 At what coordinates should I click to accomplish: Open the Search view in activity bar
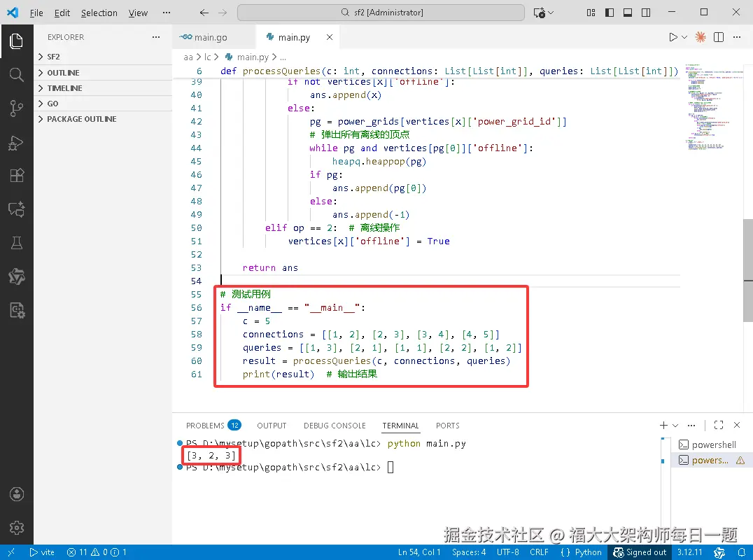pyautogui.click(x=16, y=74)
